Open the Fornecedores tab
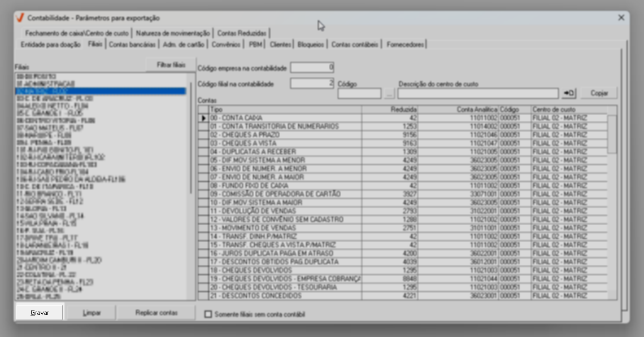This screenshot has height=337, width=644. tap(406, 45)
